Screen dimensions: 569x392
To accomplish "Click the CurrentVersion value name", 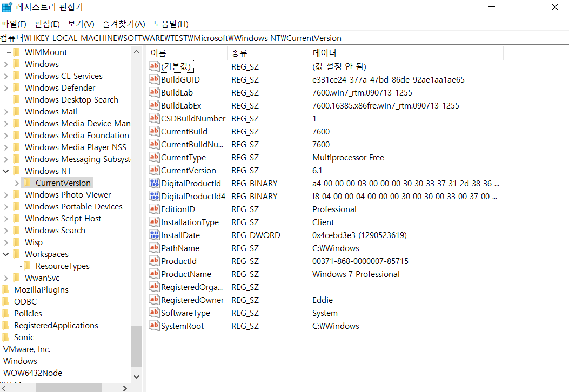I will (189, 171).
